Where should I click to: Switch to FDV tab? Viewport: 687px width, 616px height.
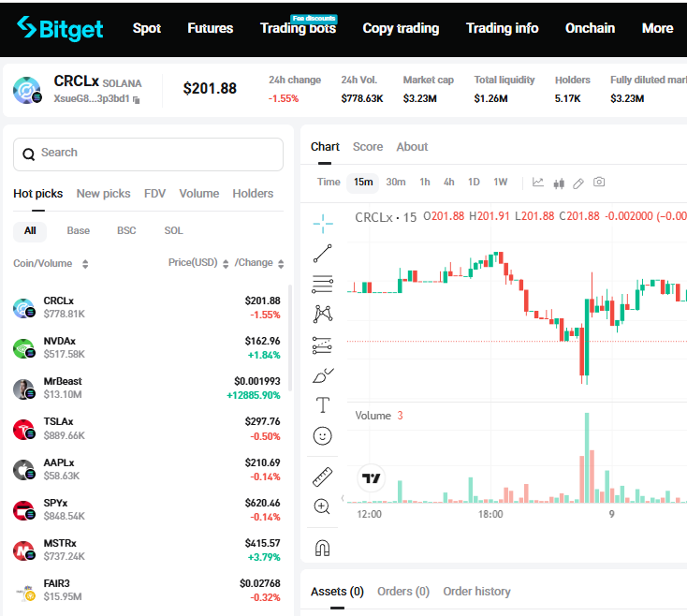tap(154, 194)
